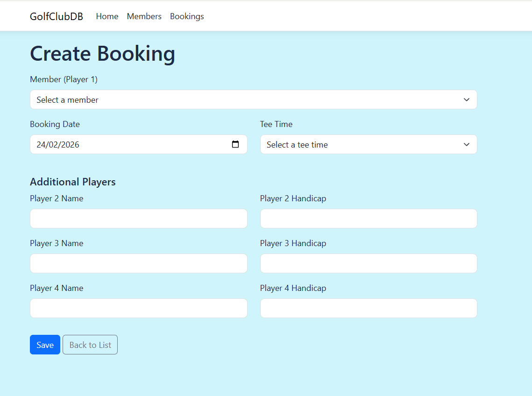Screen dimensions: 532x396
Task: Click the Create Booking heading
Action: tap(102, 54)
